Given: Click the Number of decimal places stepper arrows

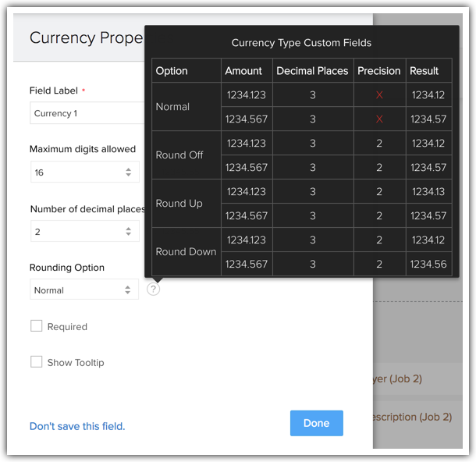Looking at the screenshot, I should (129, 232).
